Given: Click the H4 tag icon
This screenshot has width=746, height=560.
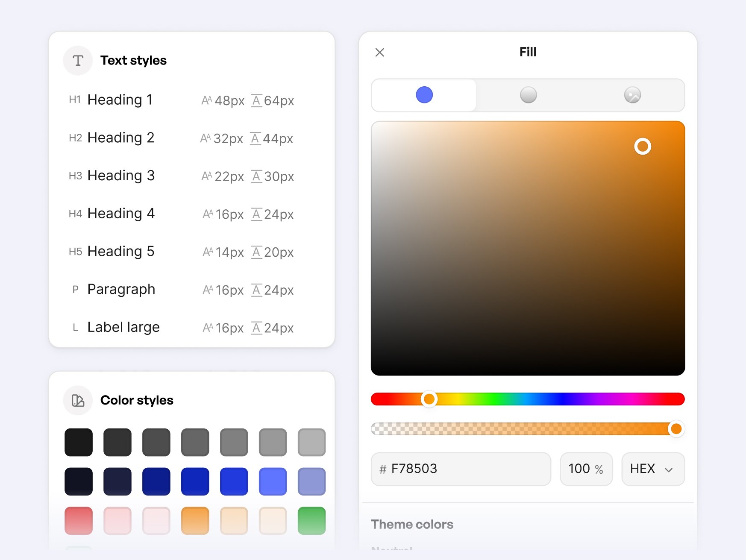Looking at the screenshot, I should pos(75,214).
